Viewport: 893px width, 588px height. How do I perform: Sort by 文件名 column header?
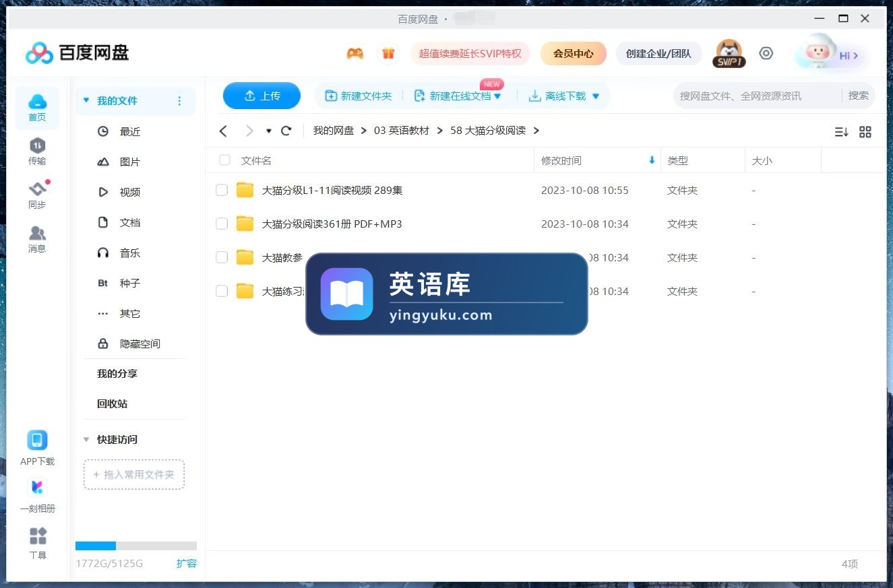(256, 161)
